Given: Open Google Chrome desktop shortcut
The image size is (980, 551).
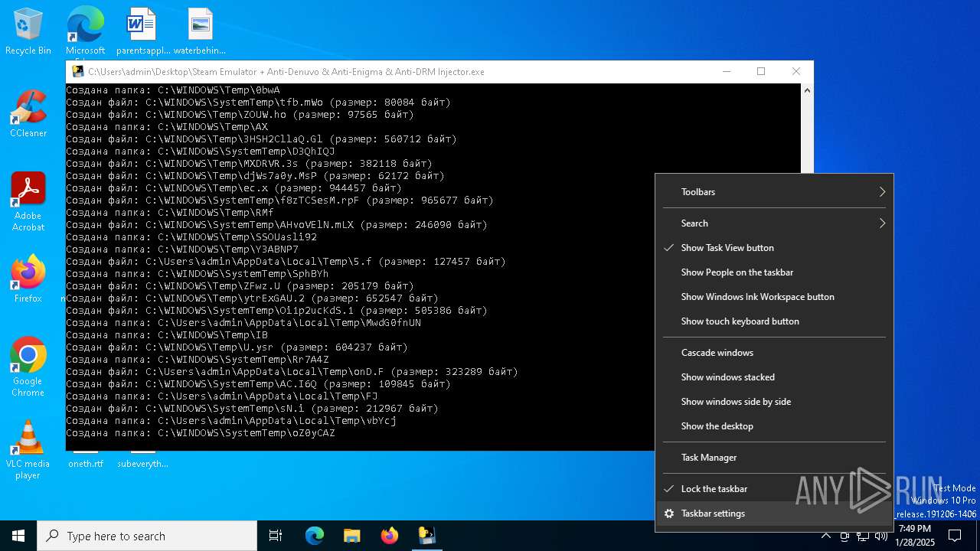Looking at the screenshot, I should click(x=28, y=367).
